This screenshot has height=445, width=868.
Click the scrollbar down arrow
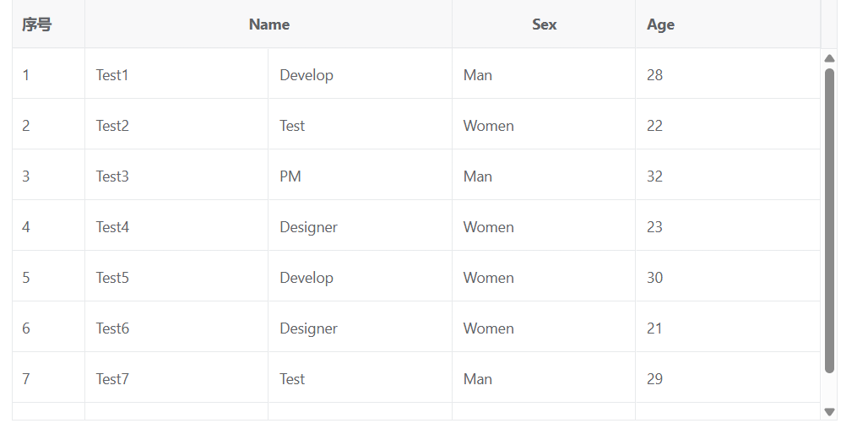click(x=829, y=412)
